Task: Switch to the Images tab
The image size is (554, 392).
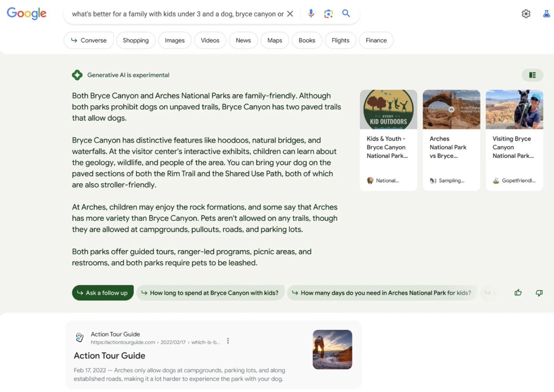Action: (175, 40)
